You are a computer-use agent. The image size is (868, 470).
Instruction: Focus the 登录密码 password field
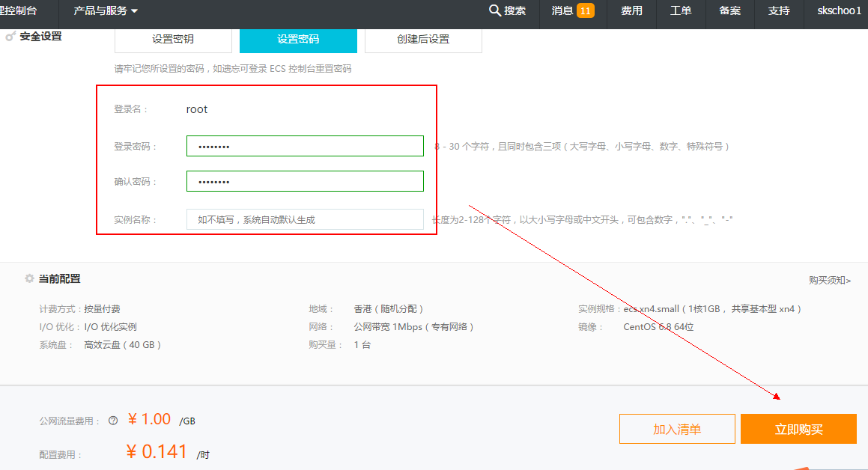click(x=305, y=146)
